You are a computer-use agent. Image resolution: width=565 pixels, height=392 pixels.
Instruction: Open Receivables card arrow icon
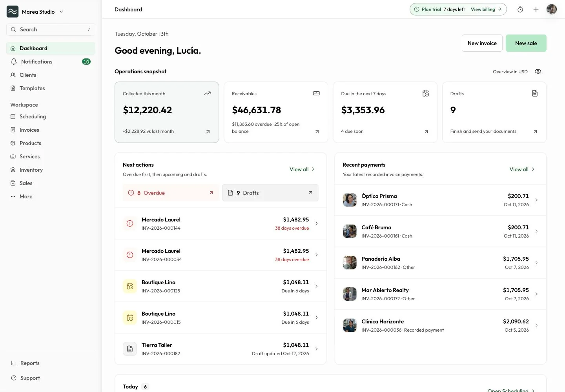(317, 132)
